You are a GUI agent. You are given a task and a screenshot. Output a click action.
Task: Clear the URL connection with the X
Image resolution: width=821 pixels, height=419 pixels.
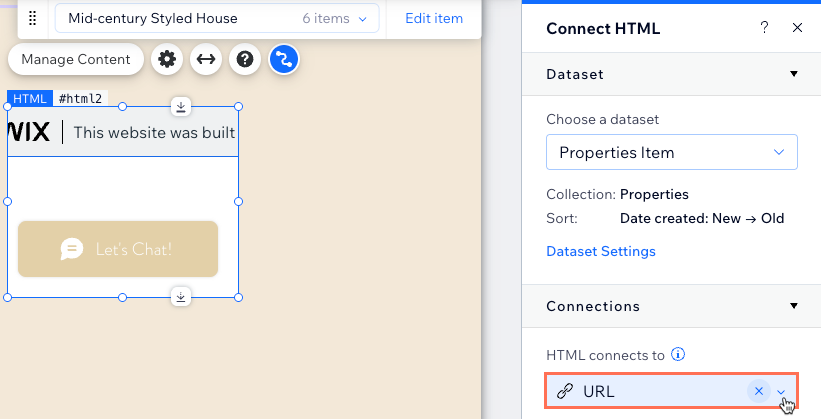[x=759, y=391]
